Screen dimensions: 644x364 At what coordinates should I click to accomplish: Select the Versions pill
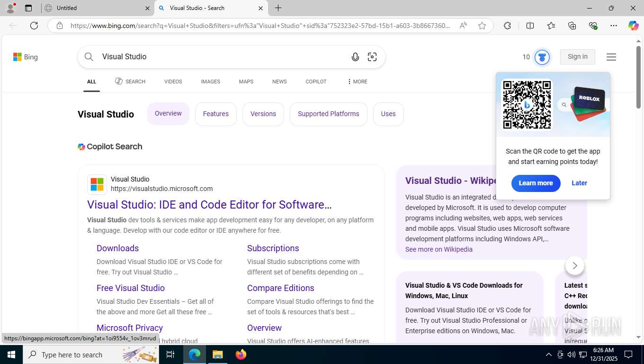[x=263, y=114]
